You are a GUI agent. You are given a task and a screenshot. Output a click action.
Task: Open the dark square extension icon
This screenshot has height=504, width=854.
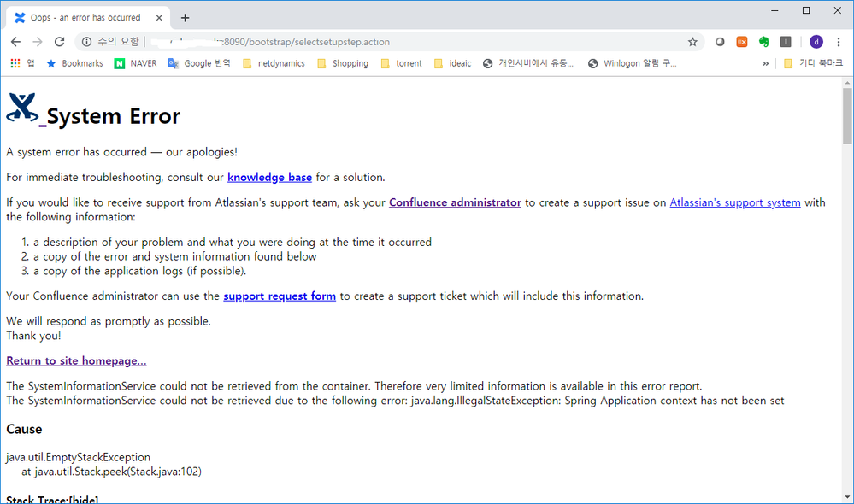pos(786,42)
